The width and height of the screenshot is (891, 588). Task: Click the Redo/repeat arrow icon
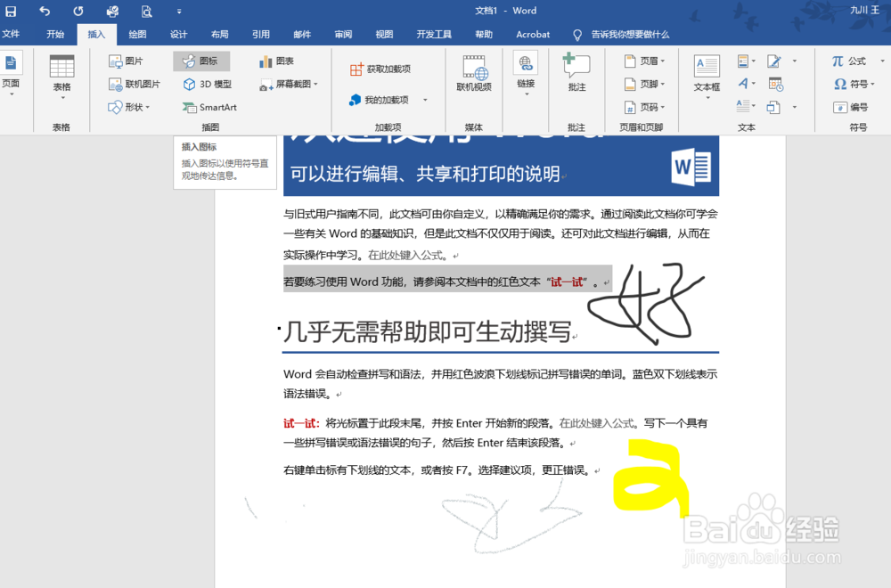coord(78,11)
